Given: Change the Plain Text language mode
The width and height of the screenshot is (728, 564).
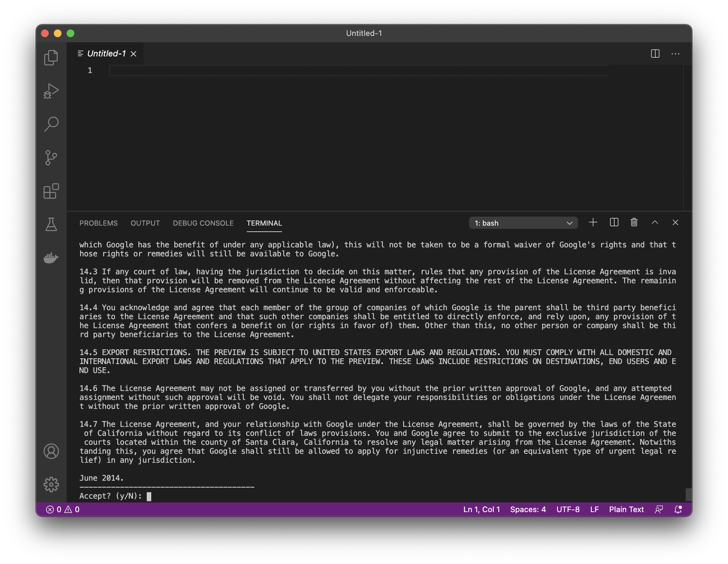Looking at the screenshot, I should pos(626,509).
